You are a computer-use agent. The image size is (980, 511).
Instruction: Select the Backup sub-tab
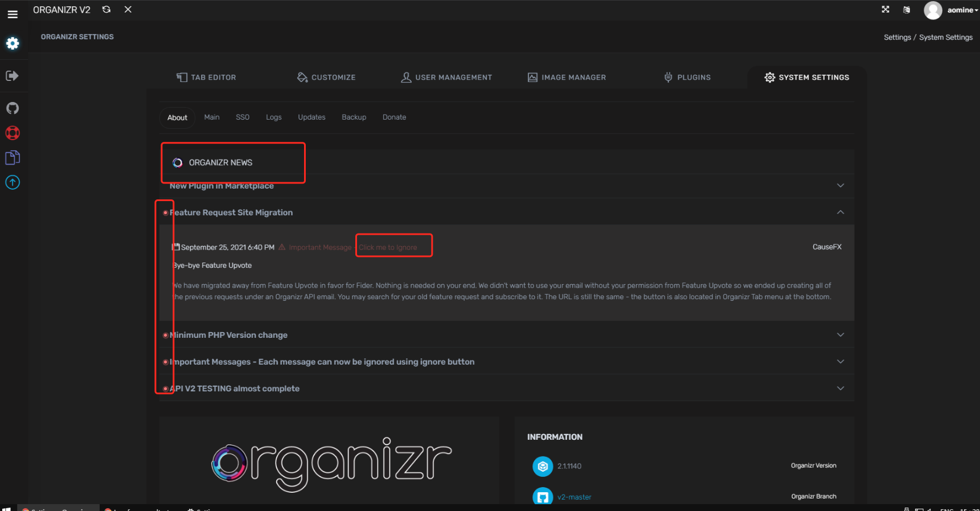pyautogui.click(x=354, y=117)
